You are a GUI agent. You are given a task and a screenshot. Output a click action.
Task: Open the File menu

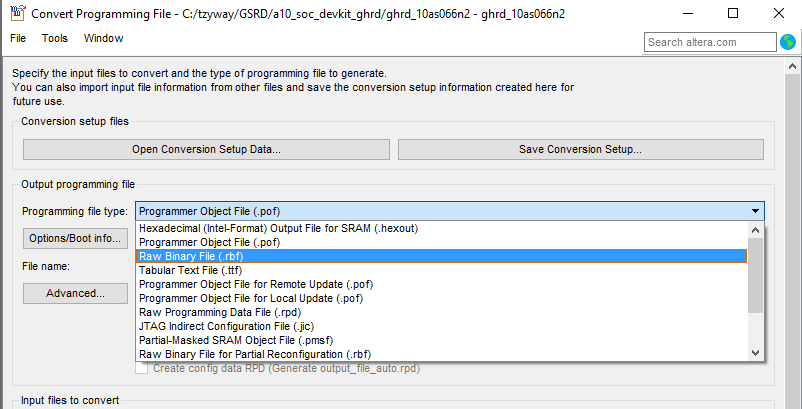(x=18, y=38)
